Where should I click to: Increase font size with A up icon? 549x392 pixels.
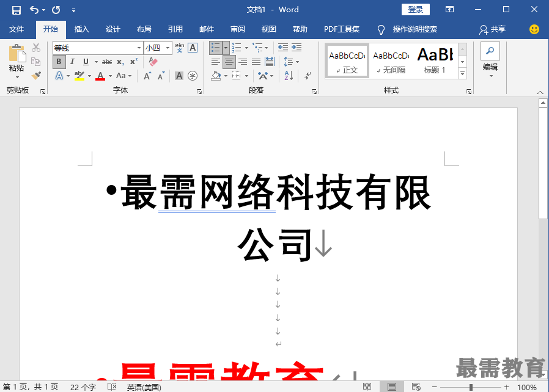pyautogui.click(x=147, y=76)
